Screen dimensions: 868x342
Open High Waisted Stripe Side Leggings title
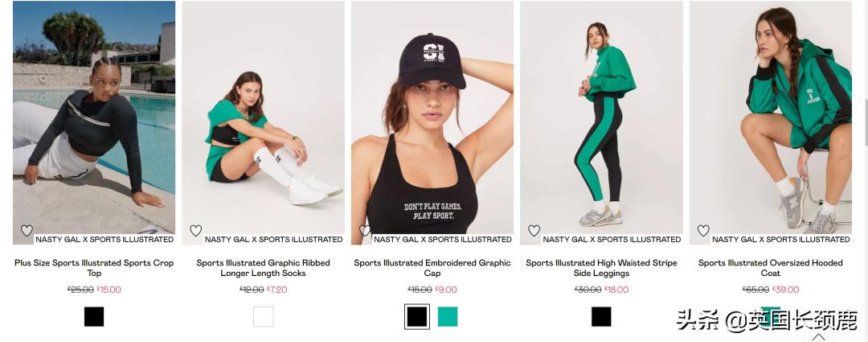pyautogui.click(x=601, y=268)
